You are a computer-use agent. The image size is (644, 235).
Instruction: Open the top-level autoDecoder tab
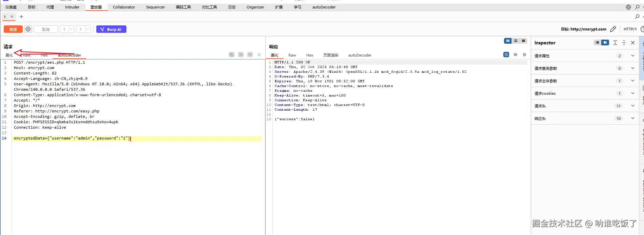(324, 7)
